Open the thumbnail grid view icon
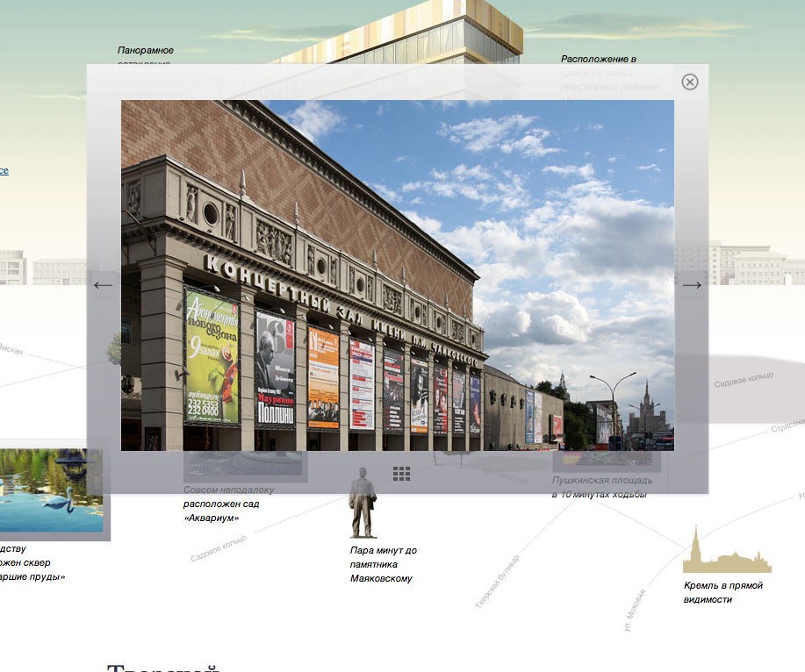Screen dimensions: 805x672 402,474
